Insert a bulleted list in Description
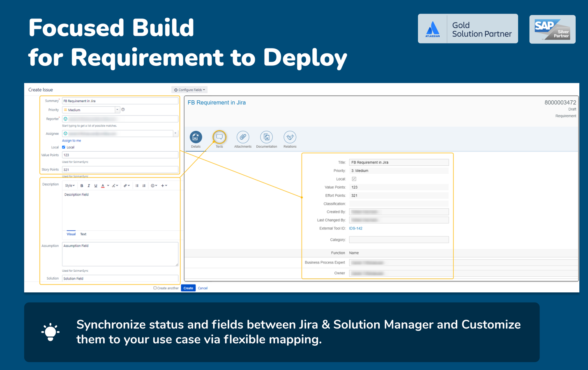588x370 pixels. coord(137,186)
